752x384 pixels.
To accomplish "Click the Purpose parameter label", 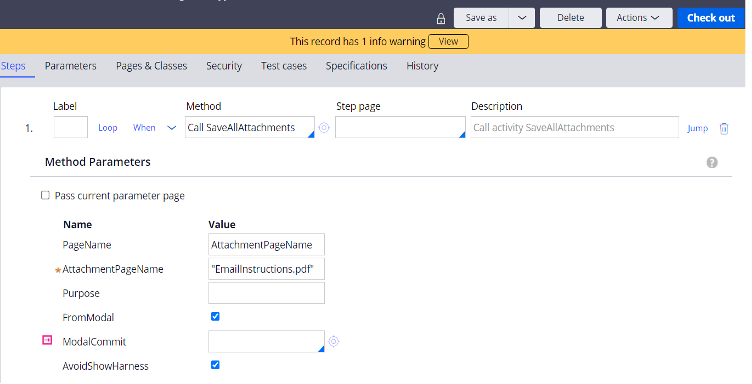I will (x=81, y=293).
